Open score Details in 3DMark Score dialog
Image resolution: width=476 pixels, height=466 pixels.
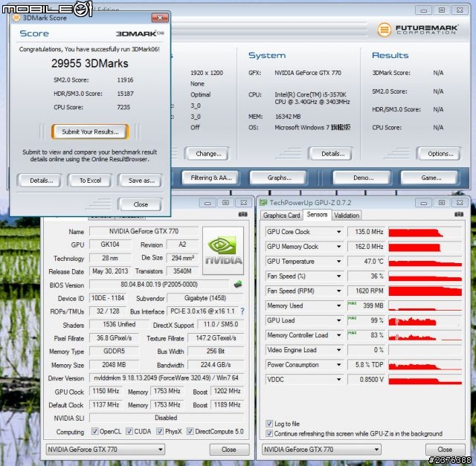click(42, 181)
